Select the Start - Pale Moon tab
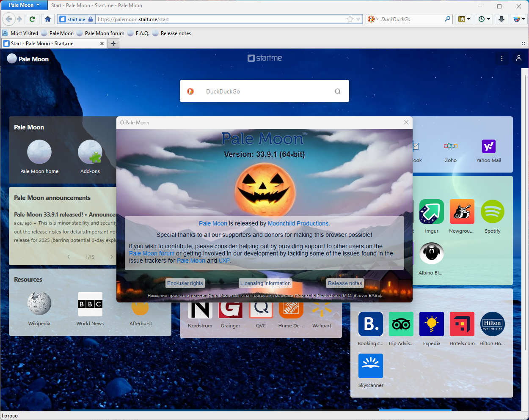 point(54,44)
